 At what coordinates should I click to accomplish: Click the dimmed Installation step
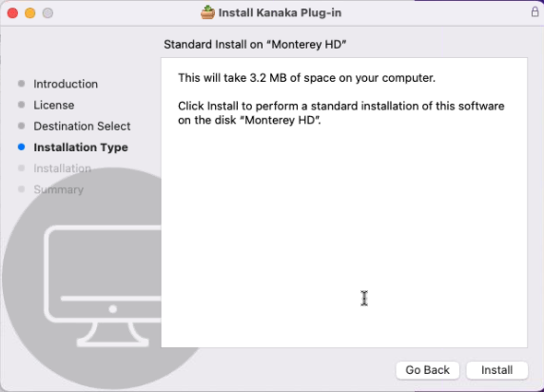[62, 168]
